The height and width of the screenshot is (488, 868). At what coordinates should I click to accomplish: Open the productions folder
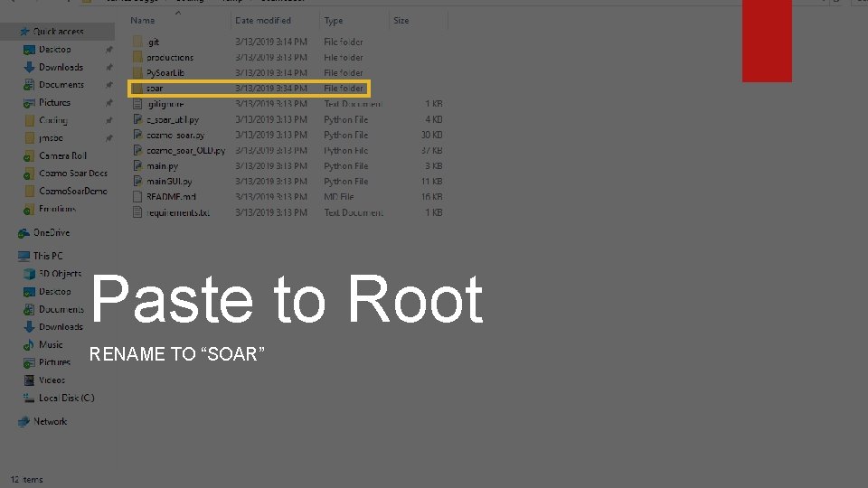click(169, 57)
